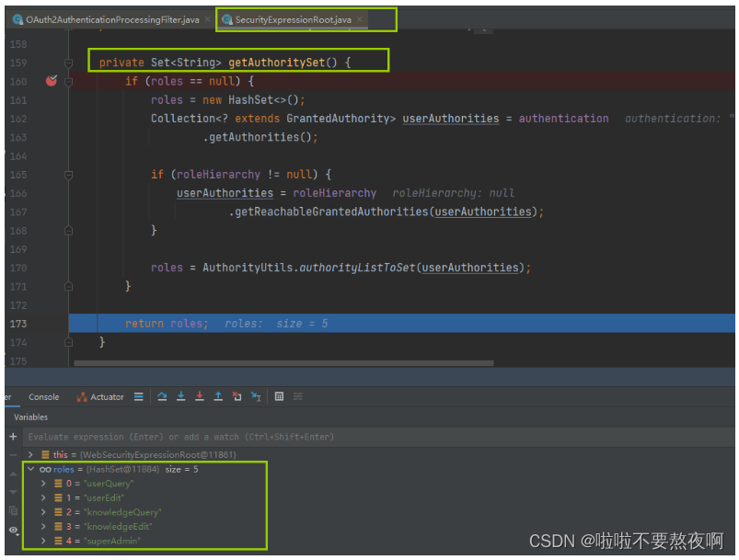Click the red Force Step Into icon

[200, 396]
